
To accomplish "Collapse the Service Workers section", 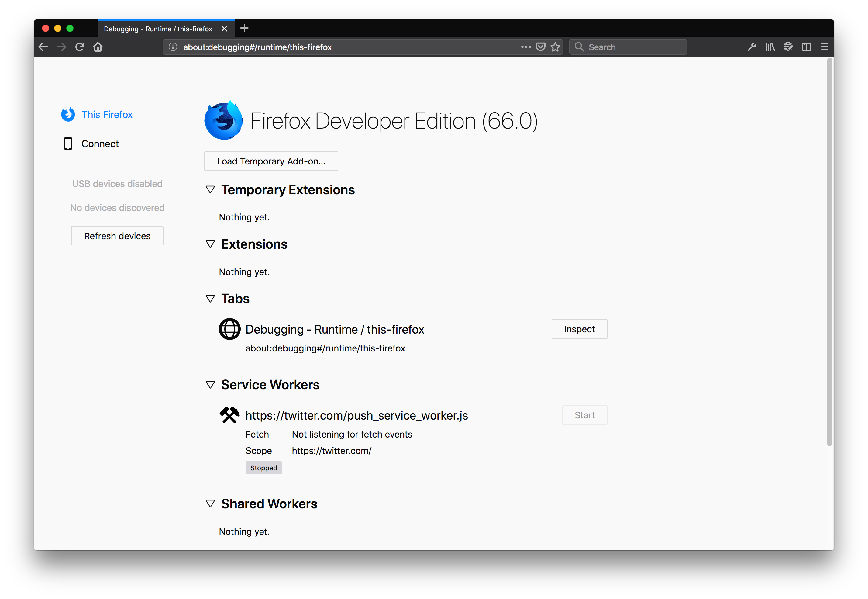I will tap(210, 385).
